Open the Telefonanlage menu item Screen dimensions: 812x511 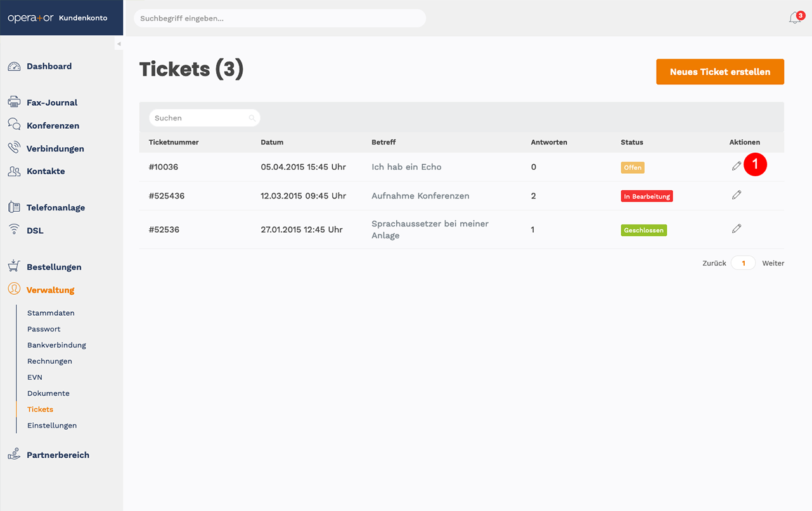(x=56, y=207)
